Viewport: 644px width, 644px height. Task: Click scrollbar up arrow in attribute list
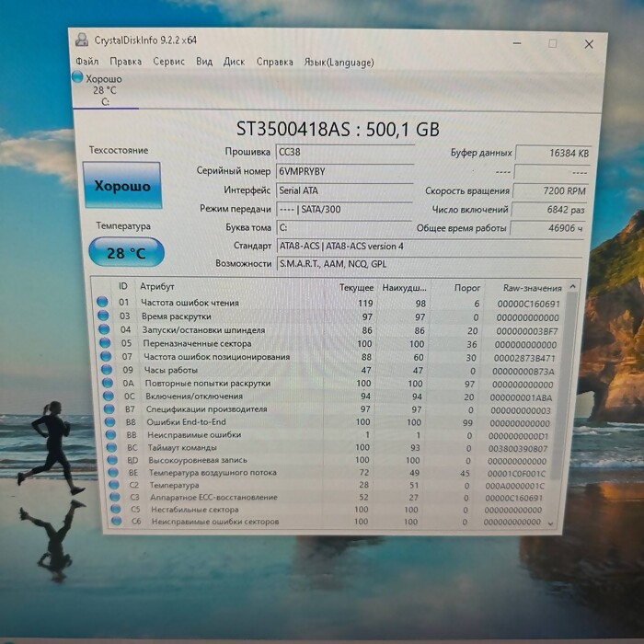click(573, 287)
